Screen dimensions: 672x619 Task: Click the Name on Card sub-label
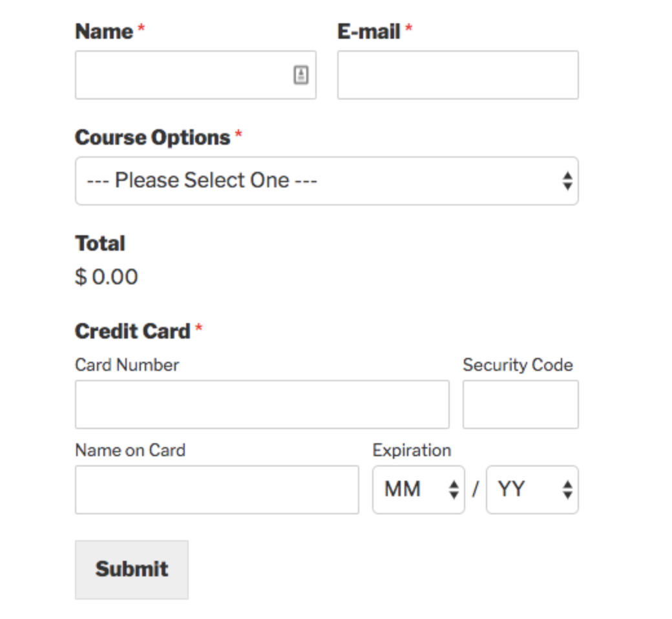(130, 450)
